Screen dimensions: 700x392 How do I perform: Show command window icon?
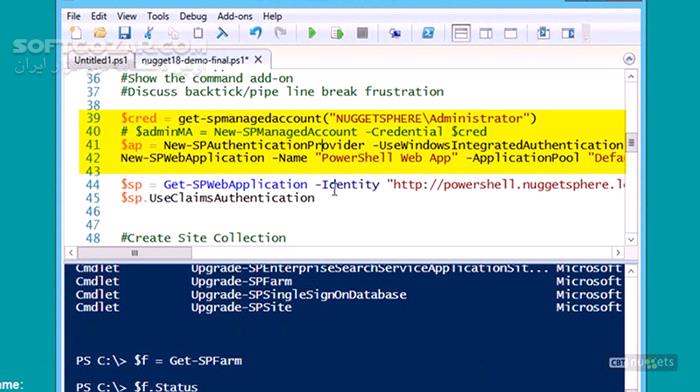543,33
